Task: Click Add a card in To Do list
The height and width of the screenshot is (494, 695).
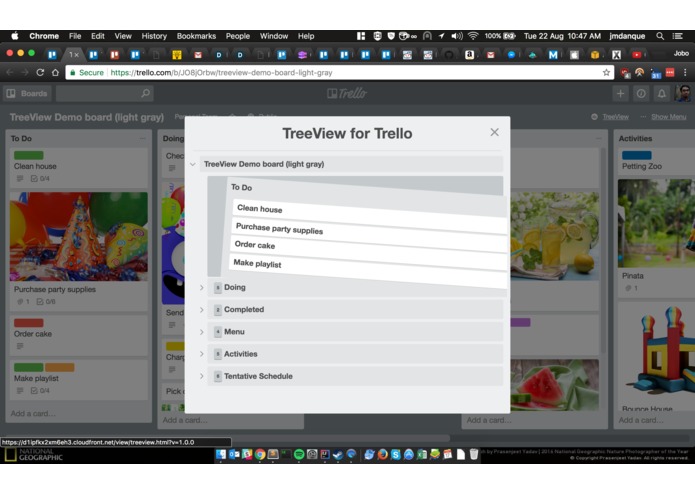Action: click(x=33, y=413)
